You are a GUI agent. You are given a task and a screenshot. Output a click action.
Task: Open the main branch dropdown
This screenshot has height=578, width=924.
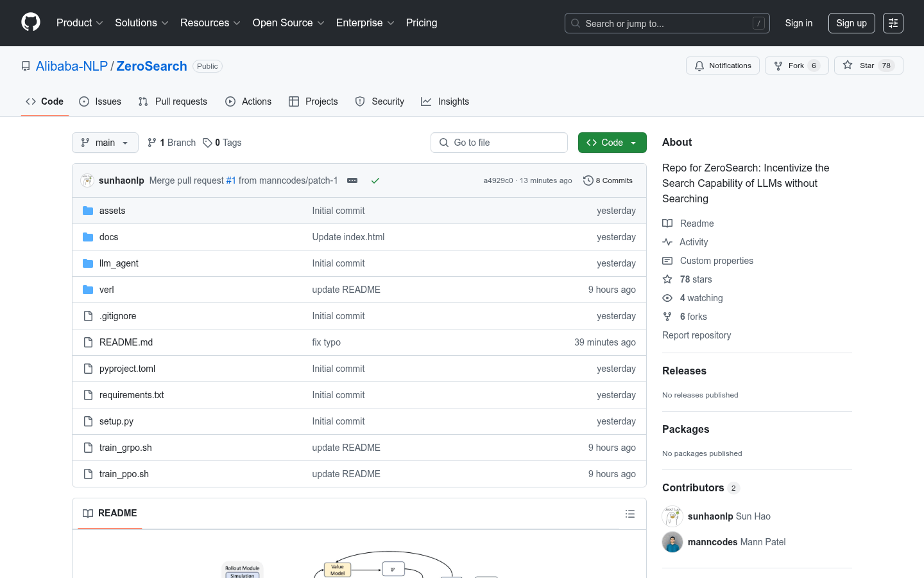tap(105, 143)
